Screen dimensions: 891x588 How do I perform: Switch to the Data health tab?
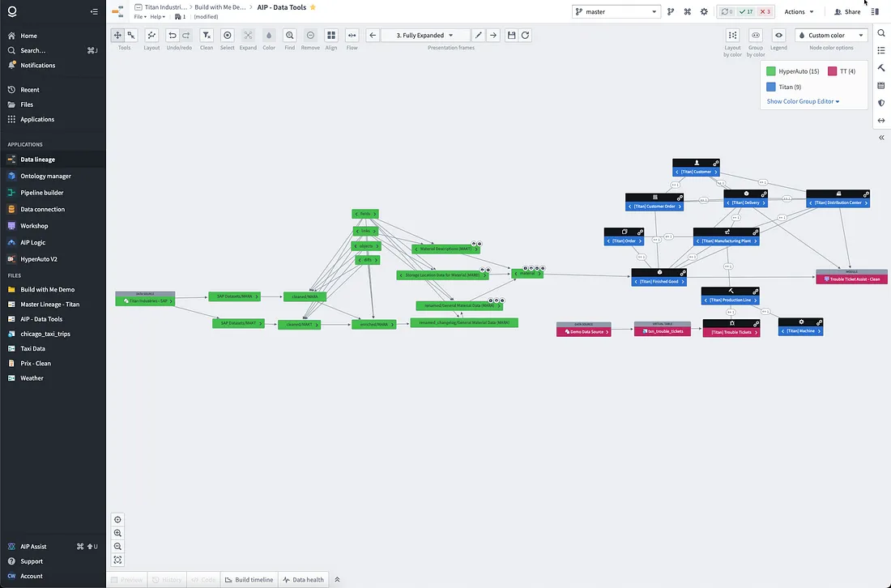click(x=303, y=580)
